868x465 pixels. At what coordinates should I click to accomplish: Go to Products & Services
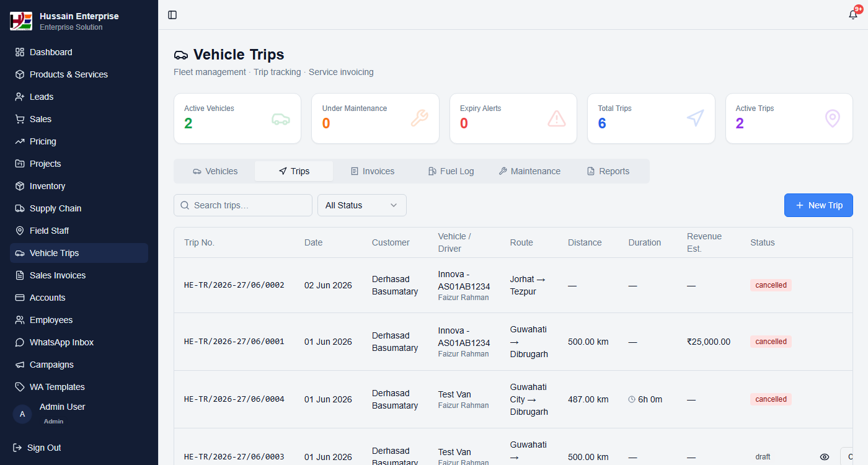79,74
